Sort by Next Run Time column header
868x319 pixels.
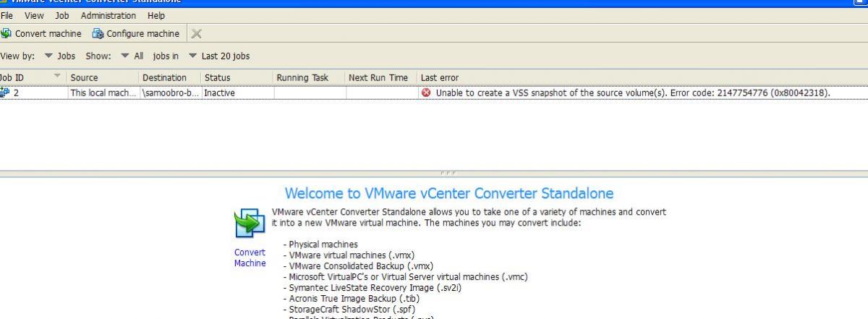click(x=381, y=77)
